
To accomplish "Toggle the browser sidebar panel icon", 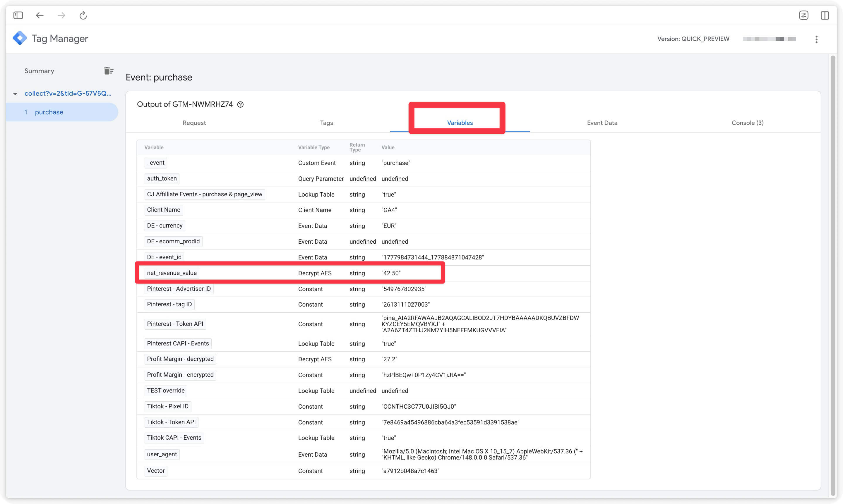I will [18, 15].
